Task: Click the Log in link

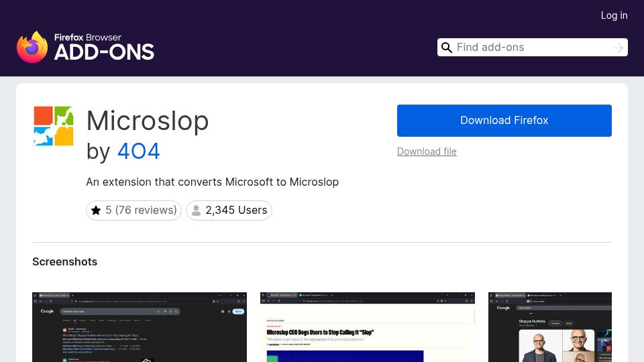Action: point(614,15)
